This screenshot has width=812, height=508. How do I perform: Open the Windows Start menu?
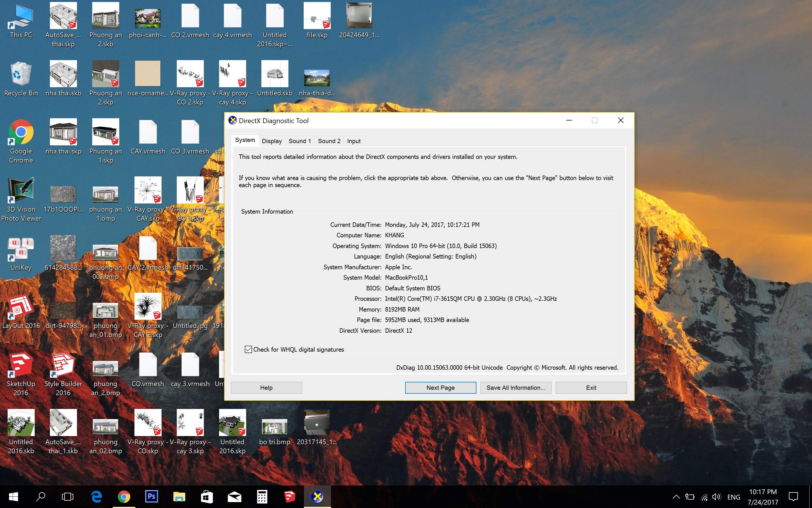click(14, 497)
